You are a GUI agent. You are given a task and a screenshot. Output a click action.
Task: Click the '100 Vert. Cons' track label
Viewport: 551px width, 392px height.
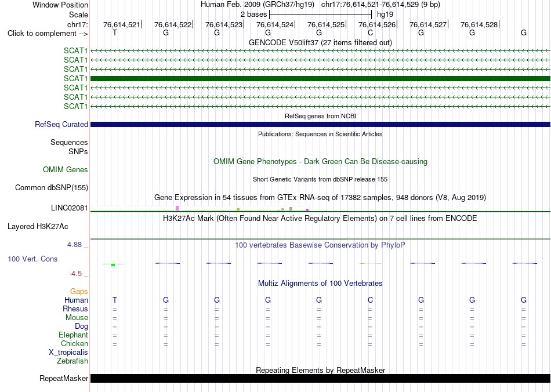[x=32, y=259]
